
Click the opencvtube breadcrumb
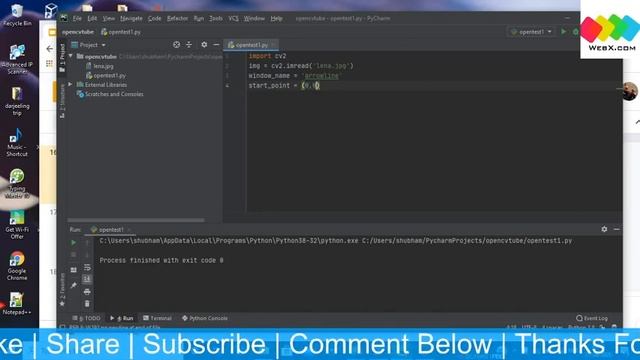point(78,32)
